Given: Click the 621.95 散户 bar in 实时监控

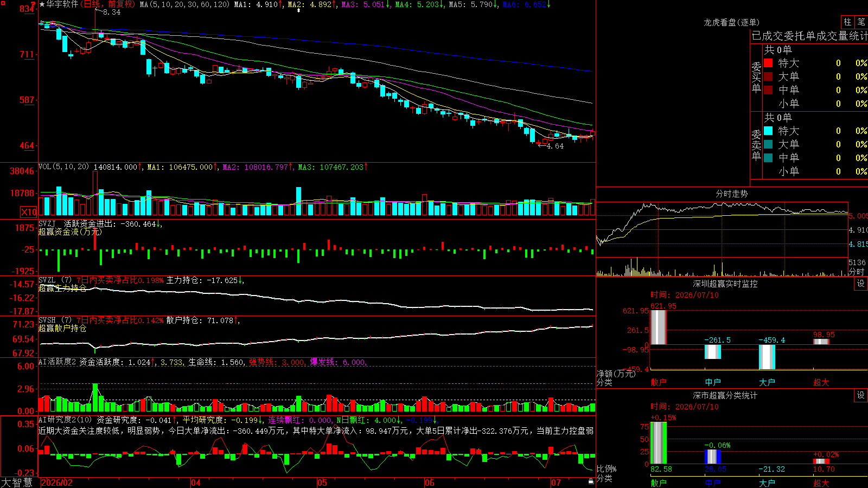Looking at the screenshot, I should pyautogui.click(x=659, y=327).
